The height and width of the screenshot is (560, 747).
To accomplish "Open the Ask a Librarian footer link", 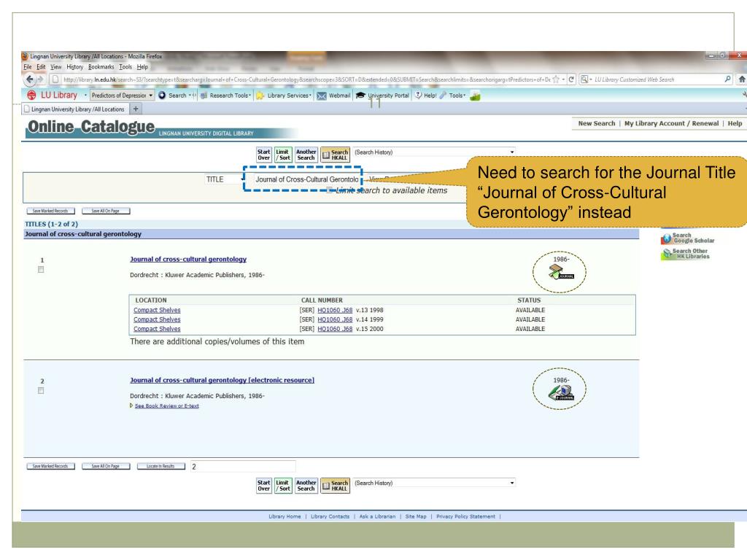I will [x=377, y=517].
